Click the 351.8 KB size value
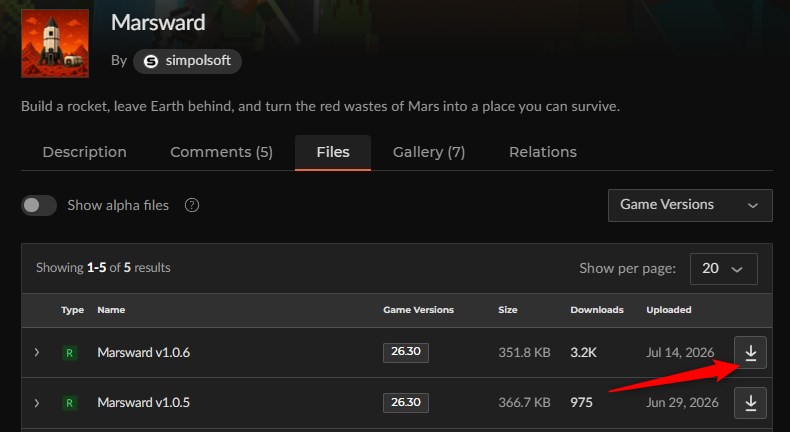 coord(524,352)
